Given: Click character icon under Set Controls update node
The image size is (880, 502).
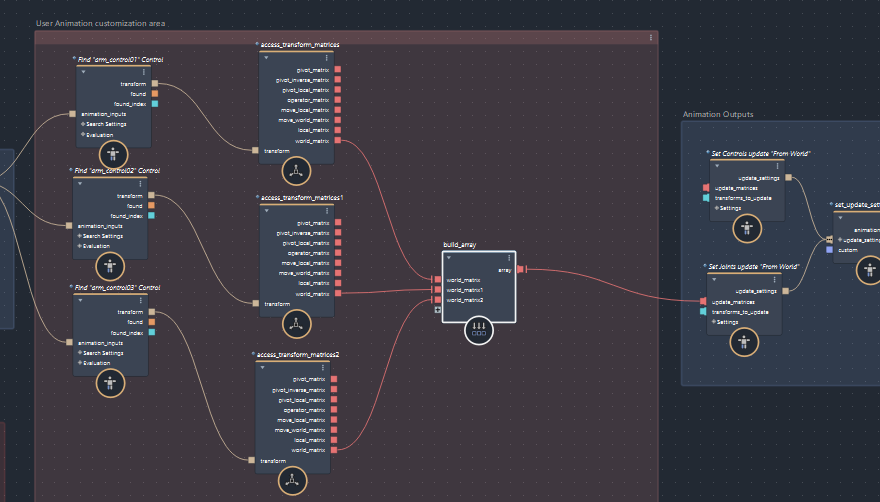Looking at the screenshot, I should point(747,229).
